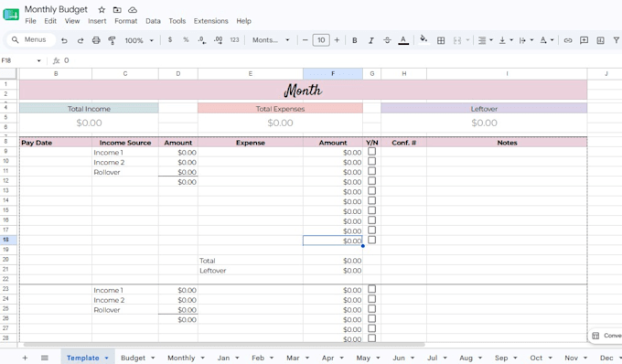Viewport: 622px width, 364px height.
Task: Open Template sheet tab arrow menu
Action: point(106,358)
